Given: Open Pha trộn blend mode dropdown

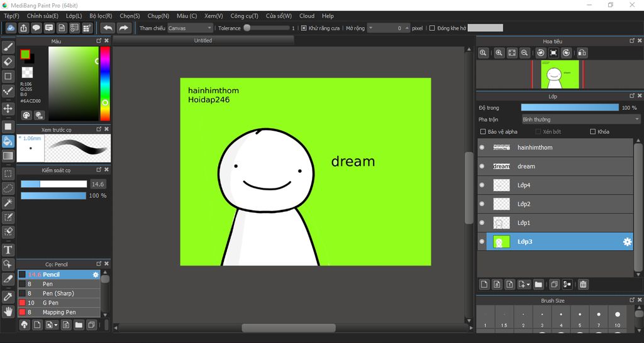Looking at the screenshot, I should 580,119.
